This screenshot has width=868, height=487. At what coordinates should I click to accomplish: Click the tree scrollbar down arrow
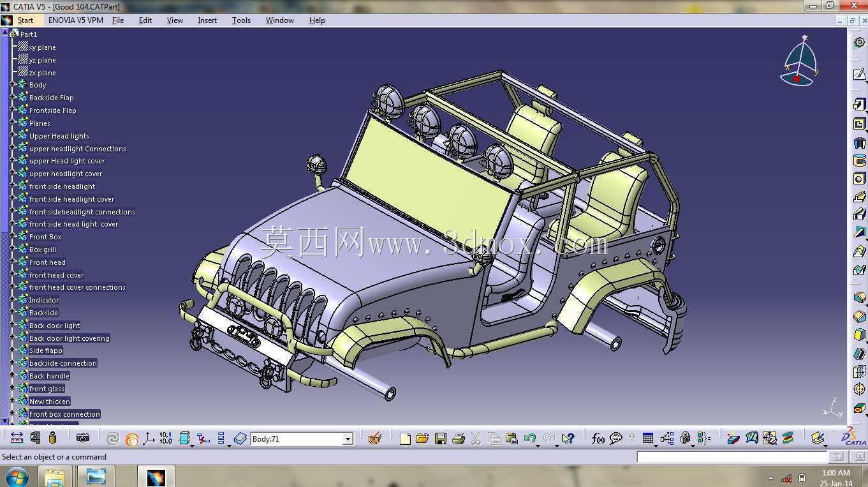[x=5, y=421]
